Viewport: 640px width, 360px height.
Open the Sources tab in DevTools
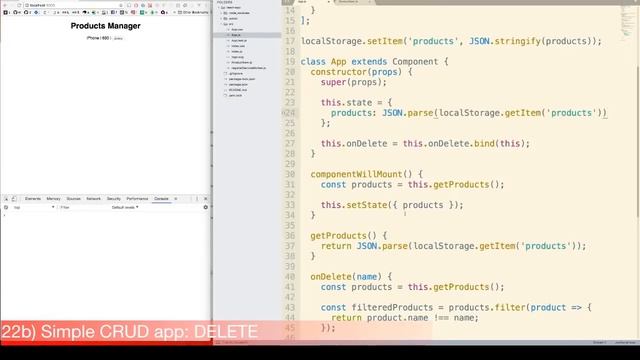click(x=73, y=199)
